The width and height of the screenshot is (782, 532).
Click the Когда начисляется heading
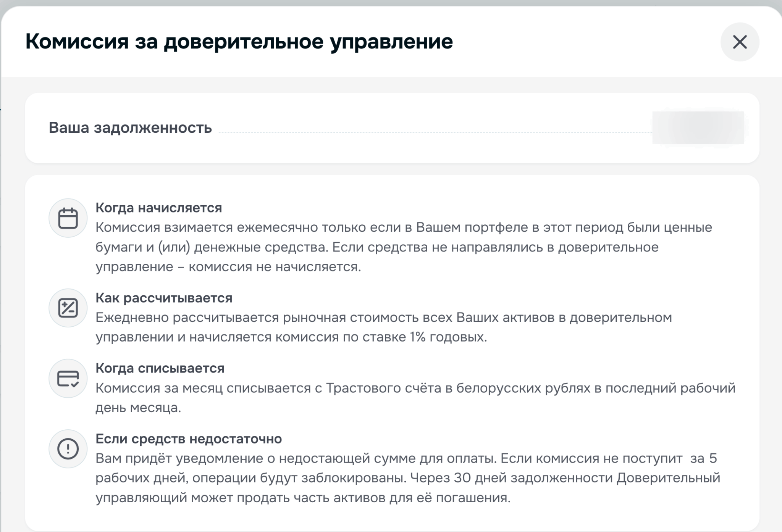(158, 208)
